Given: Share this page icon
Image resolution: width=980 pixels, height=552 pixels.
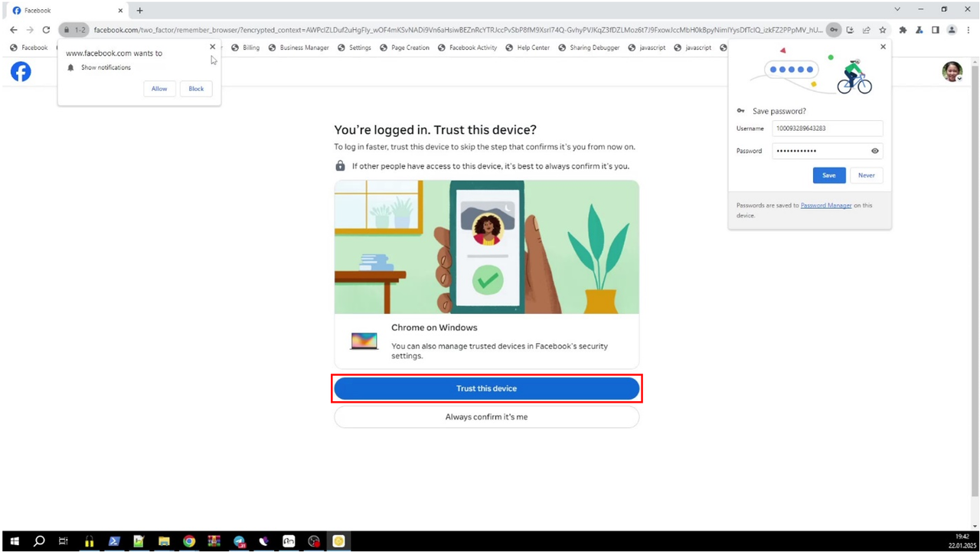Looking at the screenshot, I should (866, 30).
